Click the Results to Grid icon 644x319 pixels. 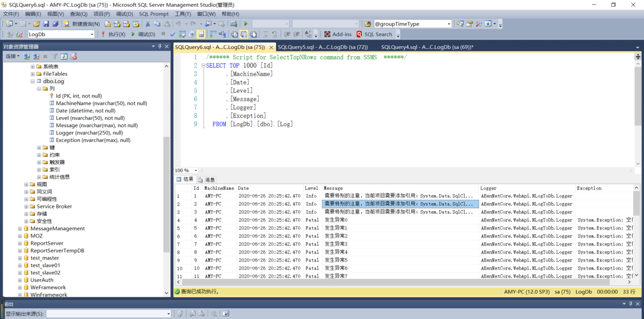[244, 34]
